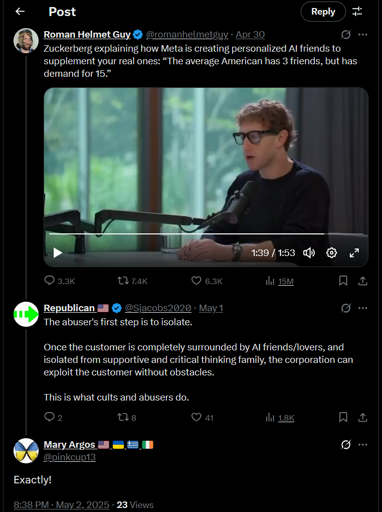This screenshot has width=382, height=512.
Task: Share the Republican reply post
Action: point(363,417)
